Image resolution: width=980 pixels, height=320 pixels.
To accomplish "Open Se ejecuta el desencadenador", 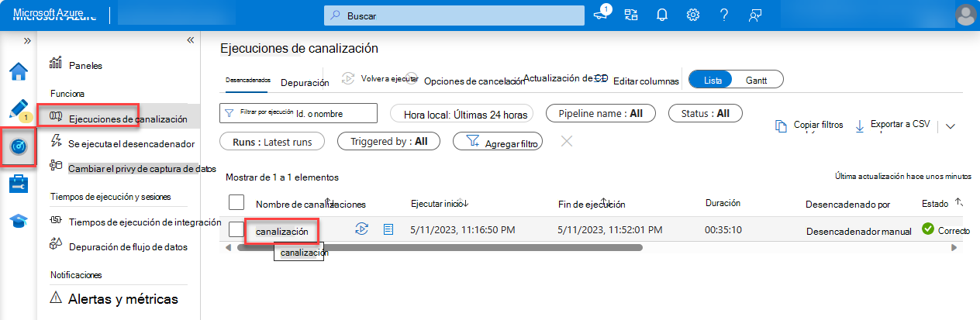I will pos(122,143).
